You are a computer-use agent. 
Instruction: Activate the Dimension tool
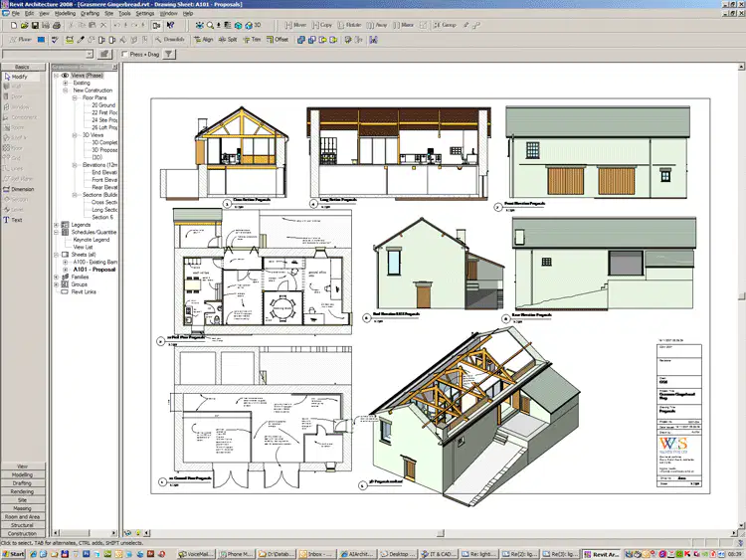coord(22,189)
